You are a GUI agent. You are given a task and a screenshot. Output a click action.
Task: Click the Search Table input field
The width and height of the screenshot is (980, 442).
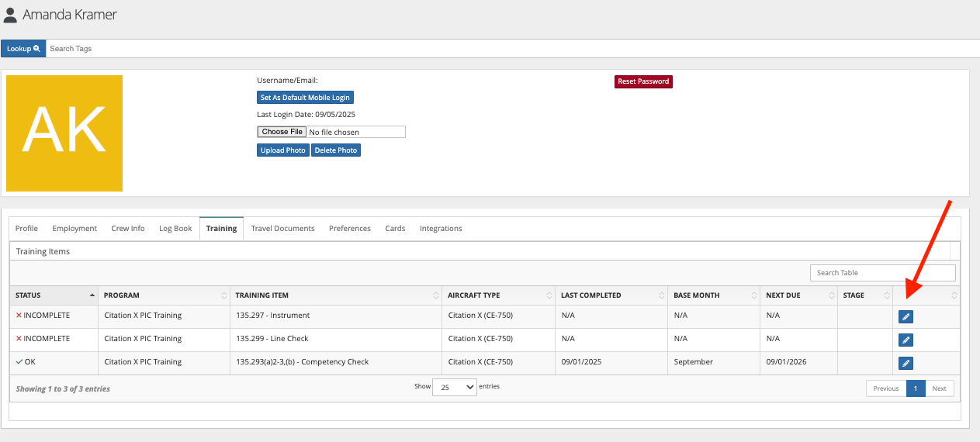[882, 273]
